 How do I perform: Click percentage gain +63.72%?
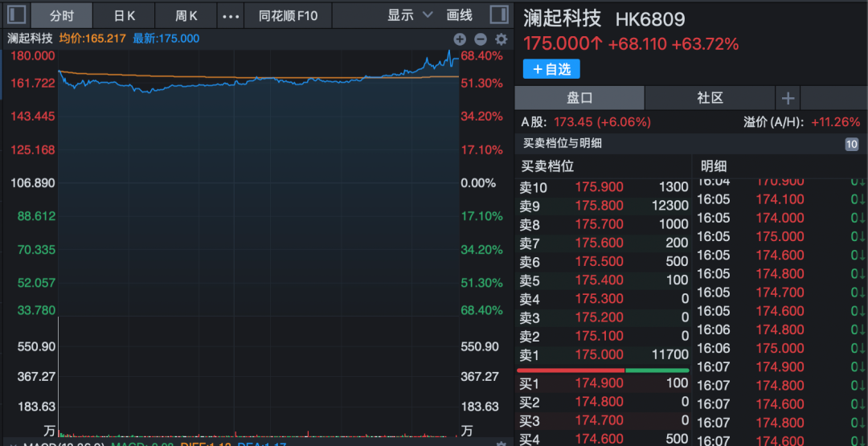pyautogui.click(x=706, y=44)
